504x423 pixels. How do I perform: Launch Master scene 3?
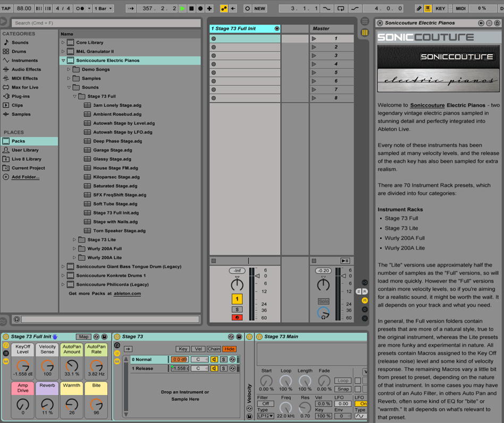314,55
